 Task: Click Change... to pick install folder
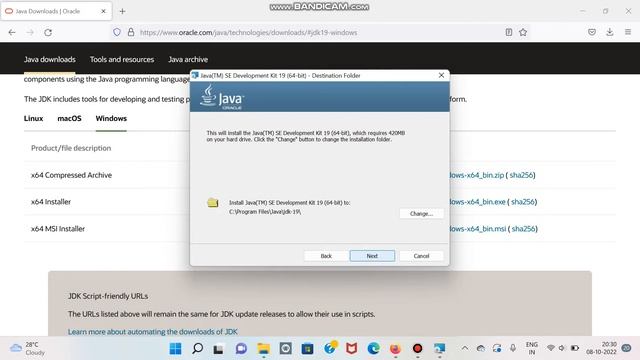coord(421,213)
